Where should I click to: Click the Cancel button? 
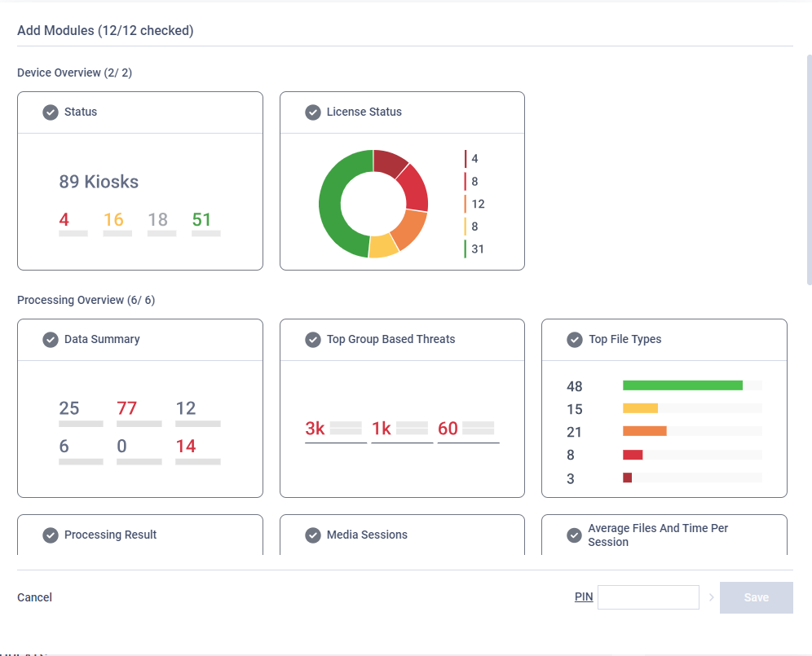[x=35, y=597]
